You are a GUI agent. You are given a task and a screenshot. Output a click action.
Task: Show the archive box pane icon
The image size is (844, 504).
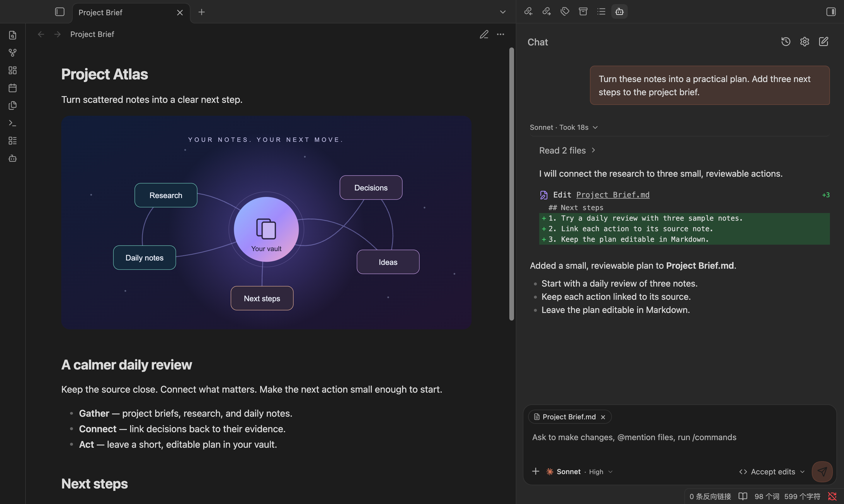583,11
